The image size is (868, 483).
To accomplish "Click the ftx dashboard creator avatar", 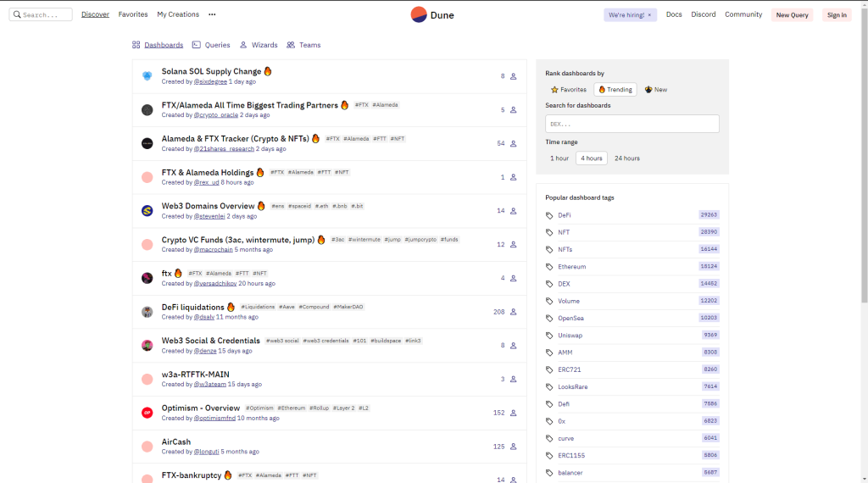I will coord(147,278).
